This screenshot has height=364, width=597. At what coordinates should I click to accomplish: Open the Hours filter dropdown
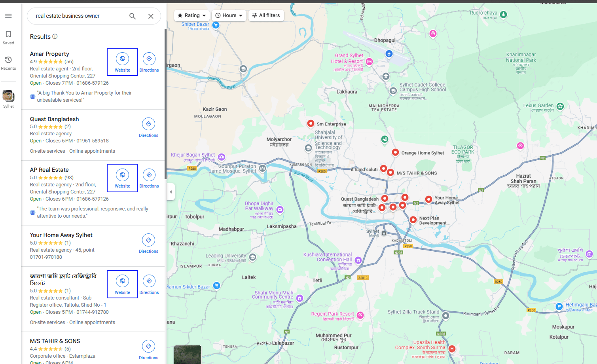(229, 15)
